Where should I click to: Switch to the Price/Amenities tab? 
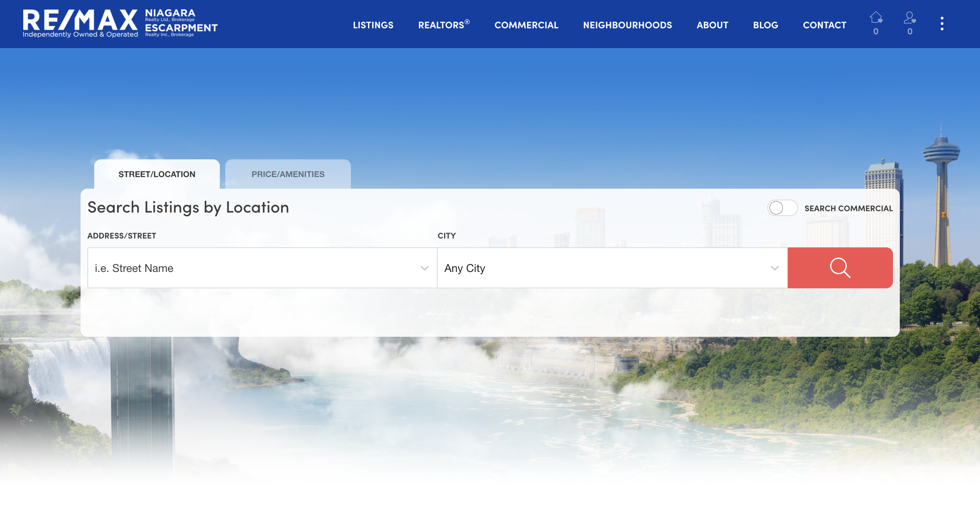pyautogui.click(x=288, y=174)
